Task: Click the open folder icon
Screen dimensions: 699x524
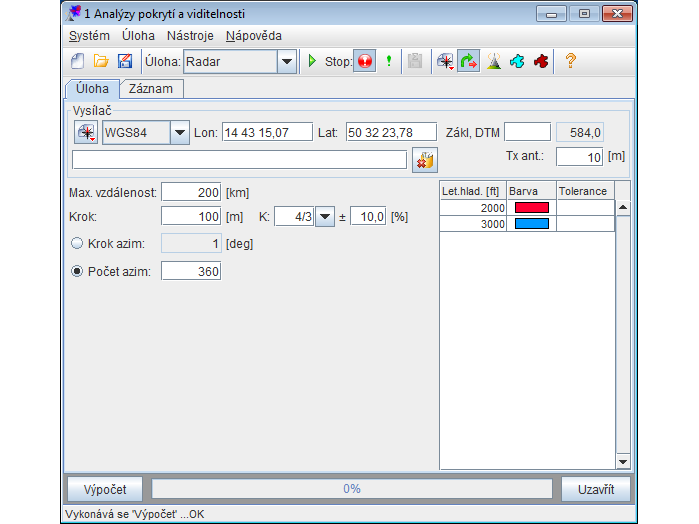Action: [101, 61]
